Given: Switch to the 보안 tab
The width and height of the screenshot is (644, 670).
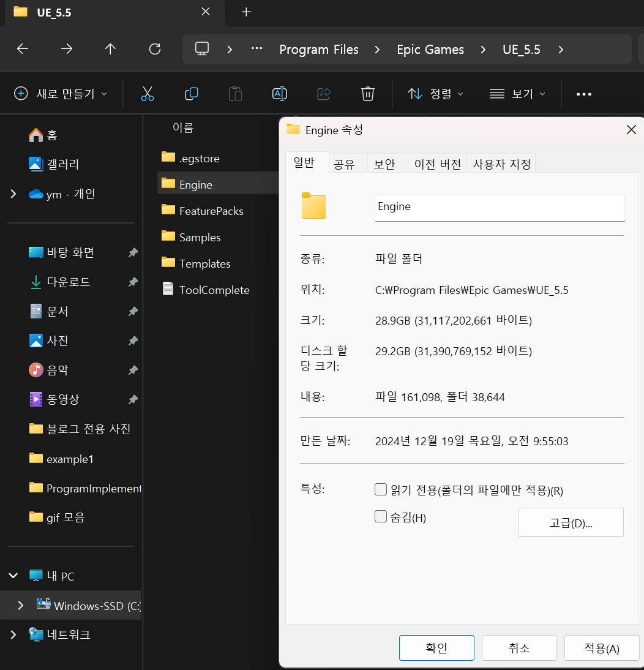Looking at the screenshot, I should point(384,164).
